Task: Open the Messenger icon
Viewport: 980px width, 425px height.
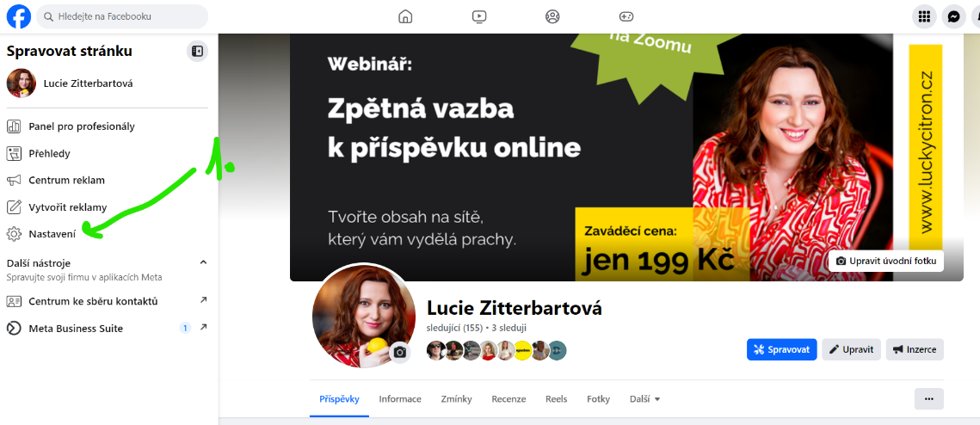Action: point(953,17)
